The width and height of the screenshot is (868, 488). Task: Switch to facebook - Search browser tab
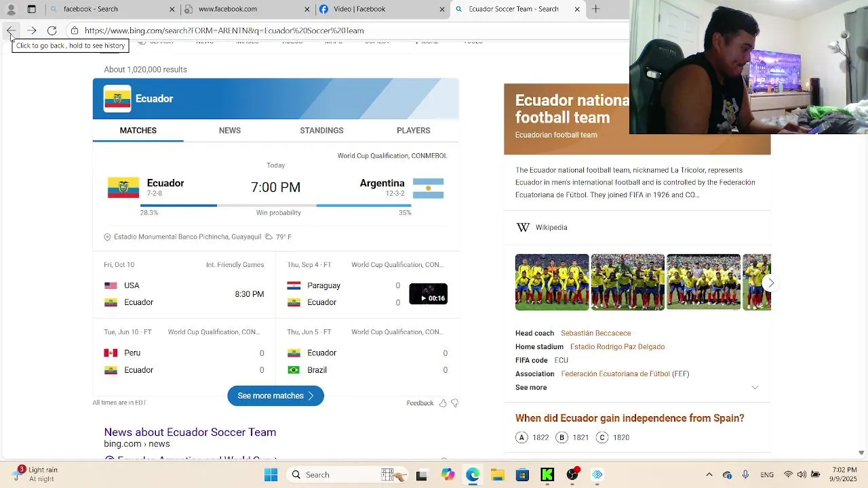pos(112,9)
